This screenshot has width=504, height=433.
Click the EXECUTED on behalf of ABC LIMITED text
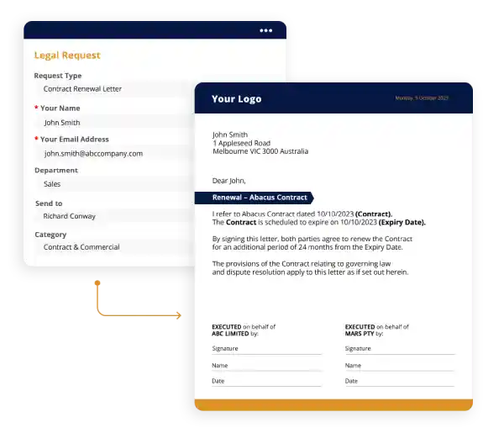click(244, 330)
